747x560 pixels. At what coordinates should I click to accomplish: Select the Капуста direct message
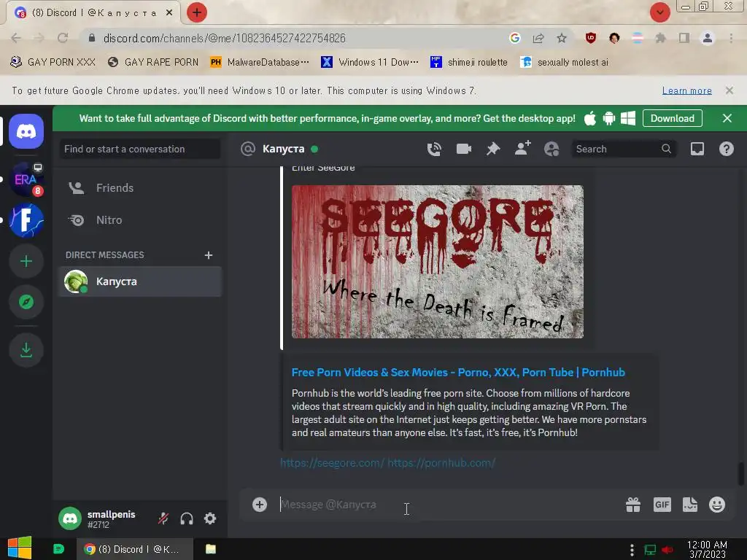click(x=139, y=281)
